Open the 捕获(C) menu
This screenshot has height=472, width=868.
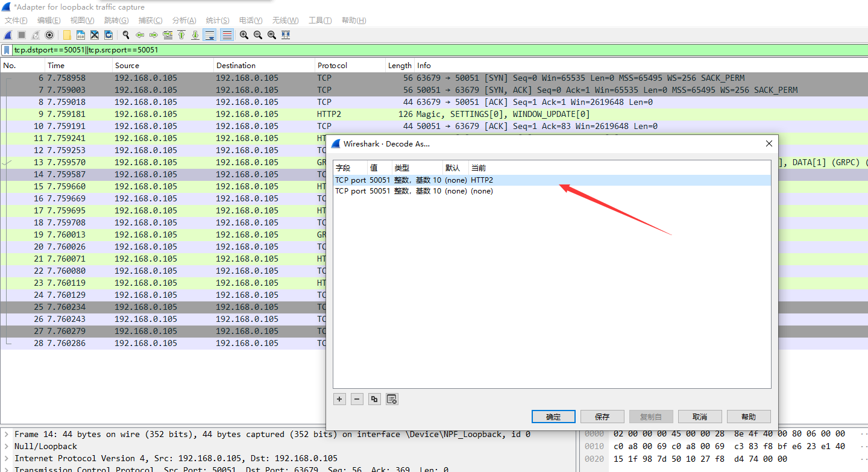150,20
